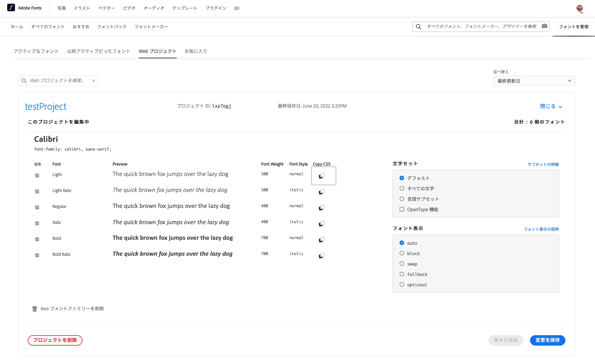595x364 pixels.
Task: Click the プロジェクトを削除 button
Action: (x=55, y=340)
